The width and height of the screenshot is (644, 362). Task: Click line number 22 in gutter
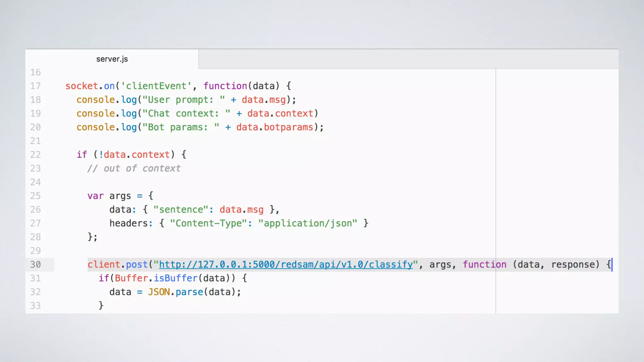point(36,155)
